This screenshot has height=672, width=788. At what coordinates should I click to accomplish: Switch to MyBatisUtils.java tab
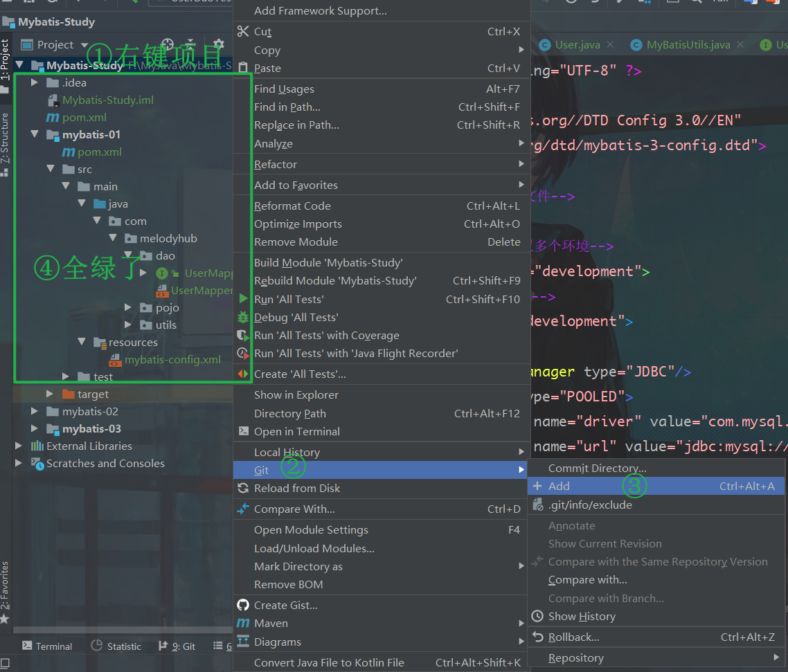(x=688, y=44)
